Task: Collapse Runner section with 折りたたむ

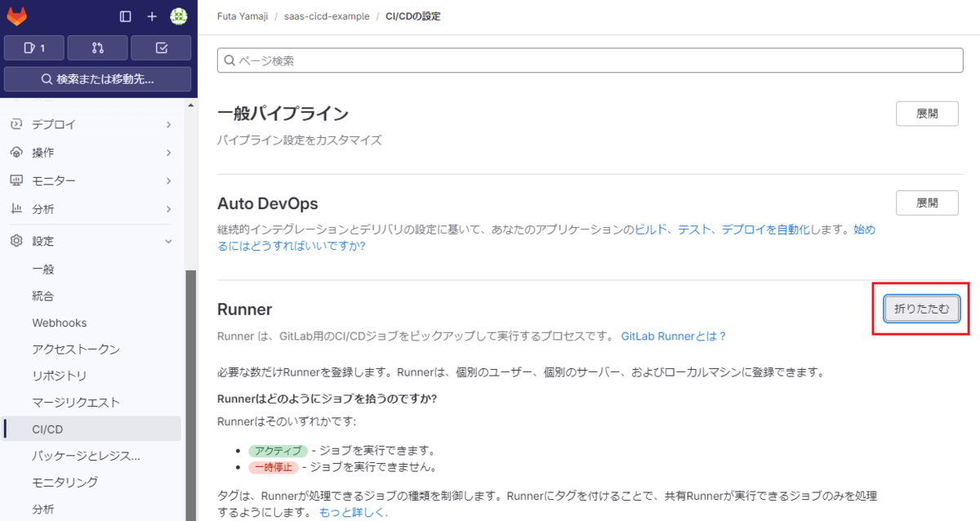Action: (x=922, y=309)
